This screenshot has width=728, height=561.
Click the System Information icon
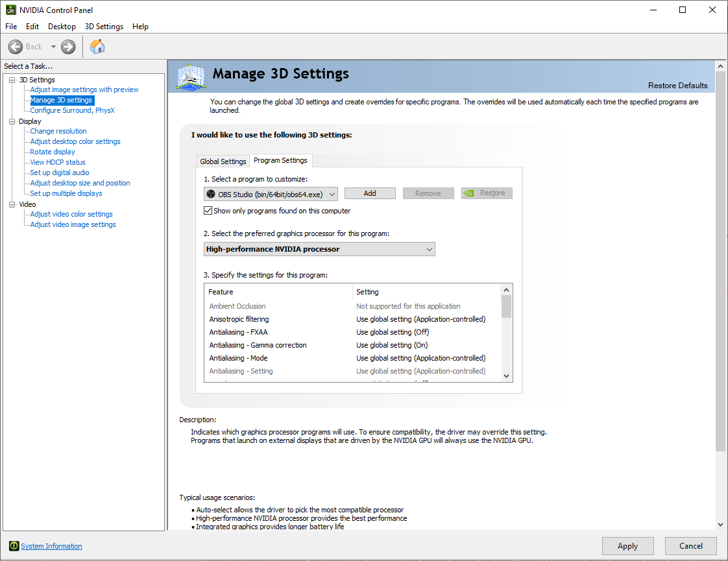pyautogui.click(x=13, y=546)
